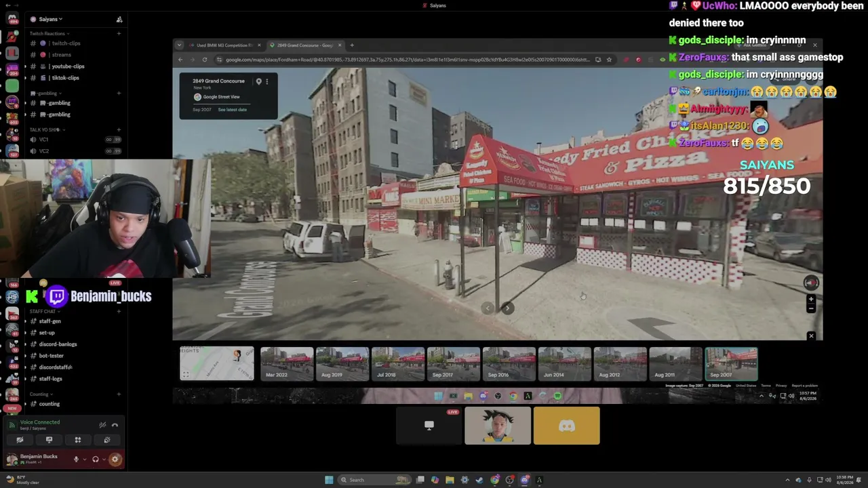Viewport: 868px width, 488px height.
Task: Open the tiktok-clips channel
Action: (x=75, y=78)
